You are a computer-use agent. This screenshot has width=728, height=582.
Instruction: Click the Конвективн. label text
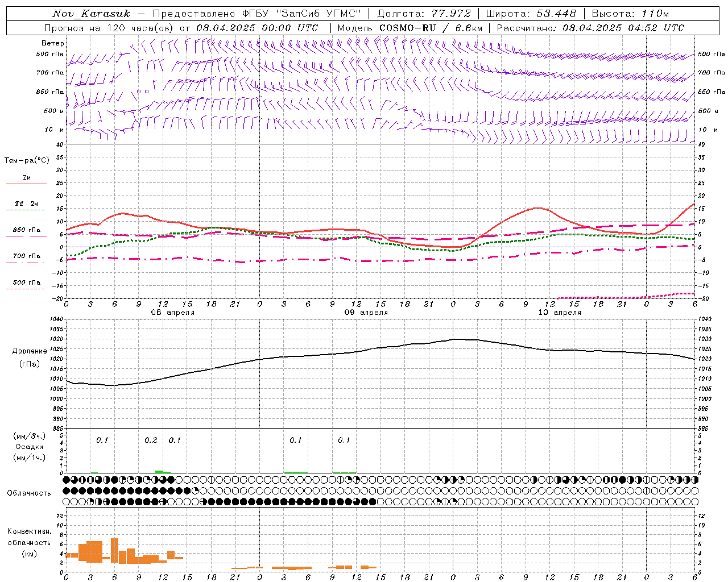pos(30,531)
